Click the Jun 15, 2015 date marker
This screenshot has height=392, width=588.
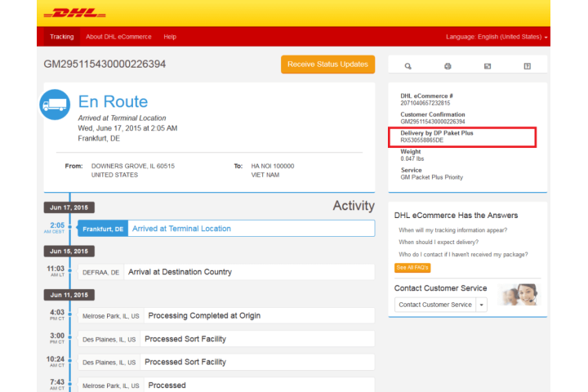click(x=69, y=251)
